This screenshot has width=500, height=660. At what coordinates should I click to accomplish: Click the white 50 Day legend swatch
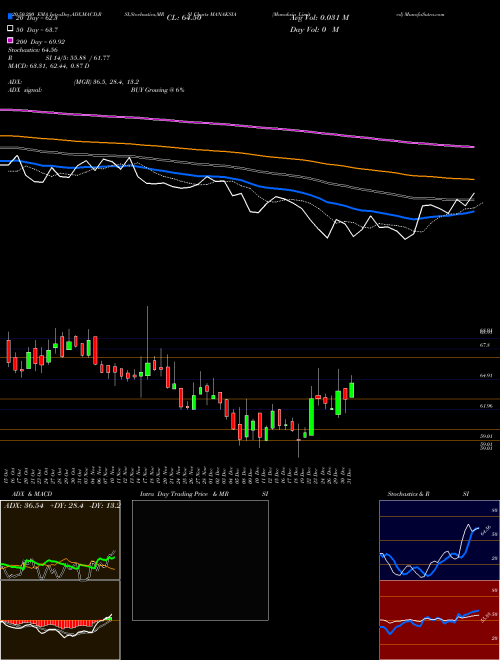[x=10, y=29]
